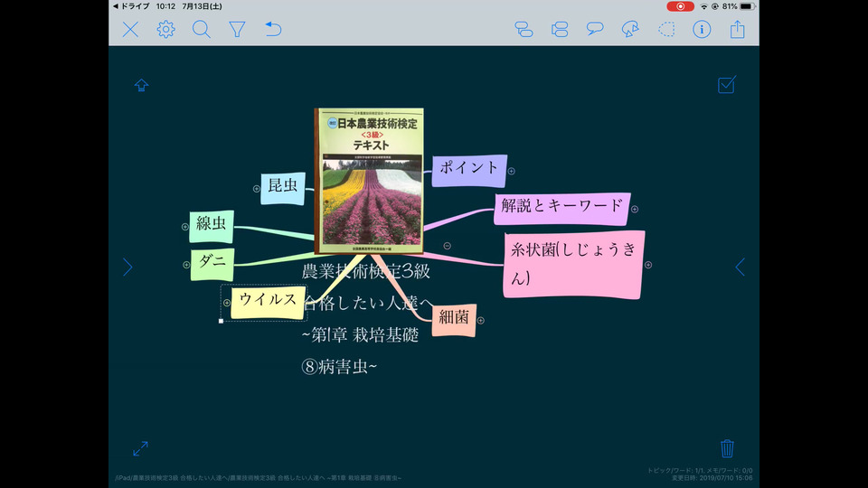Open right side panel chevron
This screenshot has height=488, width=868.
click(x=741, y=267)
